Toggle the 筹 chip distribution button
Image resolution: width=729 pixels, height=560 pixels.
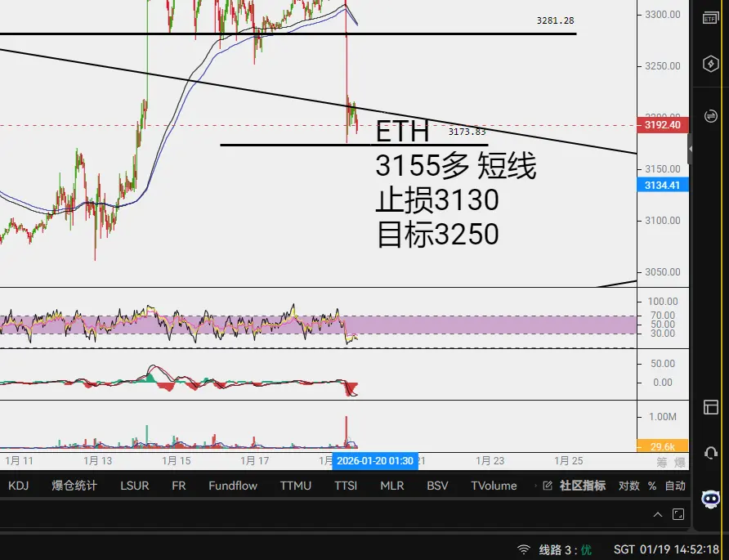[x=662, y=463]
